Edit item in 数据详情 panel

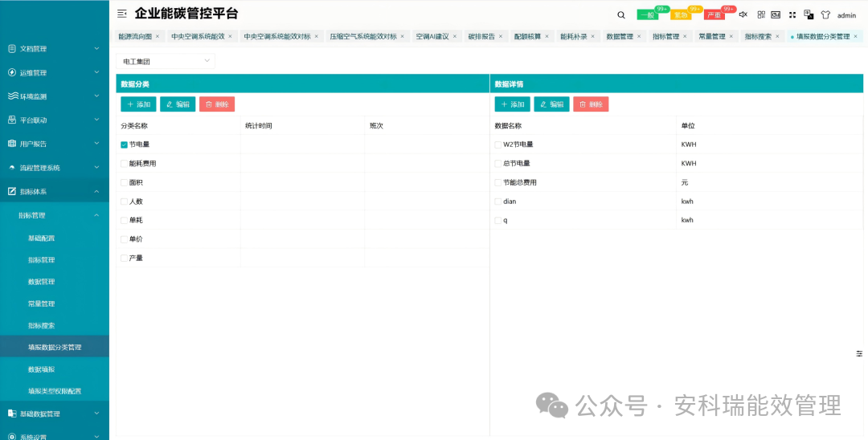tap(552, 104)
